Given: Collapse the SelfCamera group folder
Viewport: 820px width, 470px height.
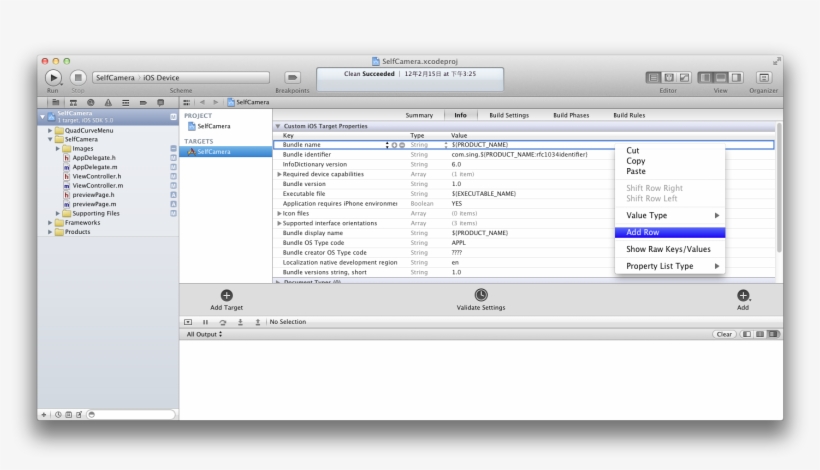Looking at the screenshot, I should click(50, 140).
